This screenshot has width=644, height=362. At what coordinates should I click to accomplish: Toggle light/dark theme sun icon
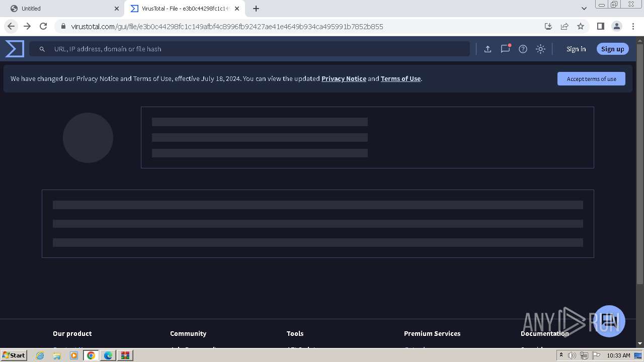coord(540,49)
